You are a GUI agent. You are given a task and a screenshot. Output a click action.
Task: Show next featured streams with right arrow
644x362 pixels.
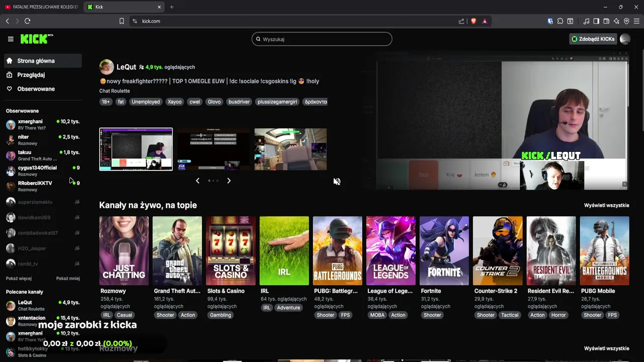(229, 180)
